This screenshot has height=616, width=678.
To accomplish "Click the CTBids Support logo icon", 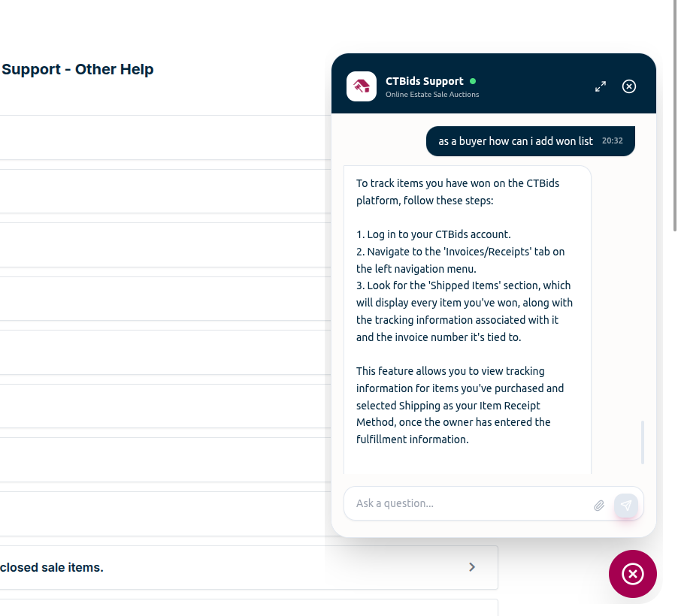I will point(362,86).
